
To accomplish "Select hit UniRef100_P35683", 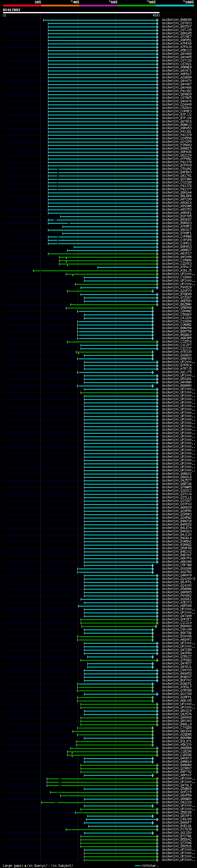I will [x=177, y=145].
